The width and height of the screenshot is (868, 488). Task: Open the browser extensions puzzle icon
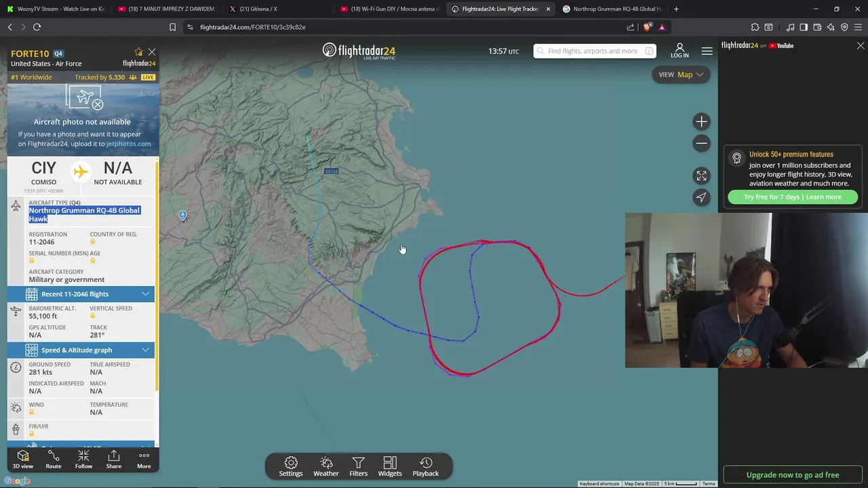755,27
